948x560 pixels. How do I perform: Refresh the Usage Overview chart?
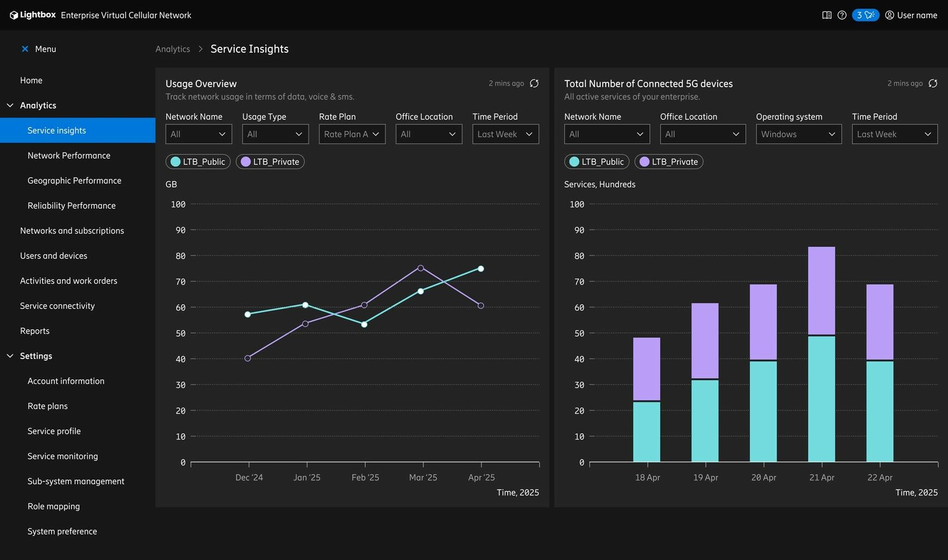point(534,83)
